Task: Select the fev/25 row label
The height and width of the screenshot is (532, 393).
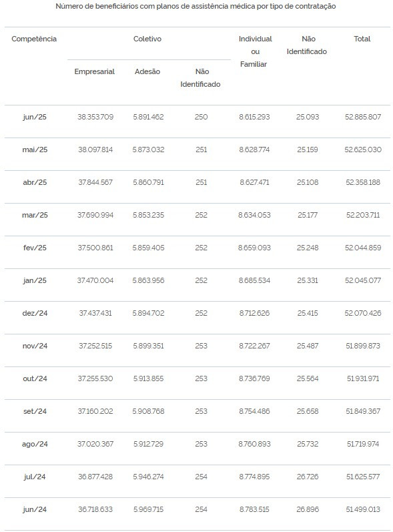Action: 35,248
